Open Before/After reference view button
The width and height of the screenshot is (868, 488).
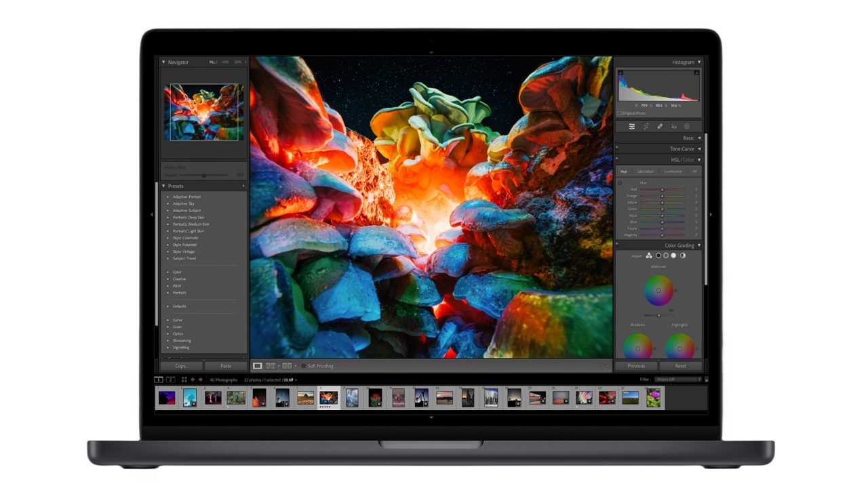[x=271, y=366]
